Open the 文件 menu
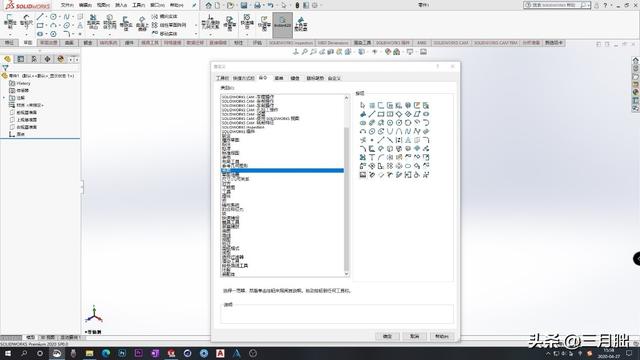This screenshot has width=640, height=360. pos(67,5)
